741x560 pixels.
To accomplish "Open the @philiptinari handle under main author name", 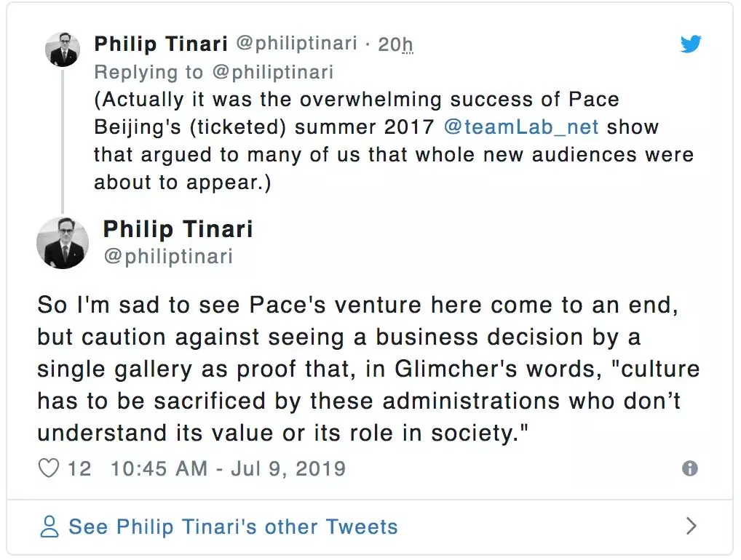I will tap(168, 257).
